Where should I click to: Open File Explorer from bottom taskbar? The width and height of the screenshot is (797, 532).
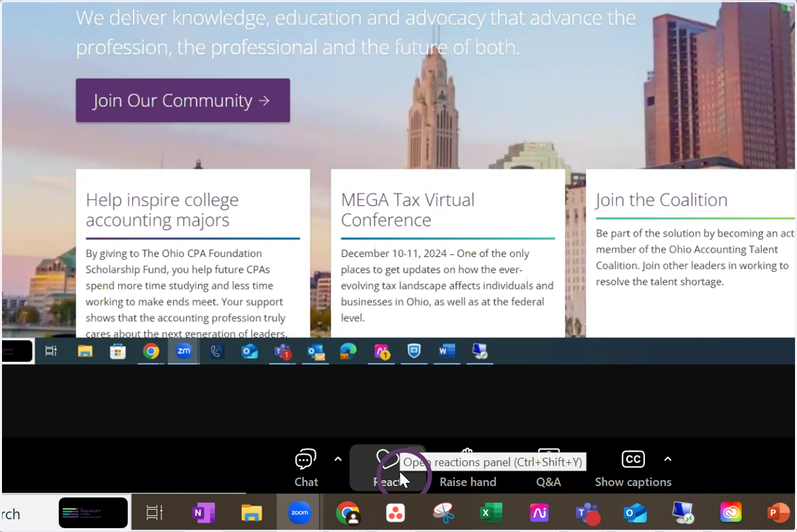click(252, 513)
